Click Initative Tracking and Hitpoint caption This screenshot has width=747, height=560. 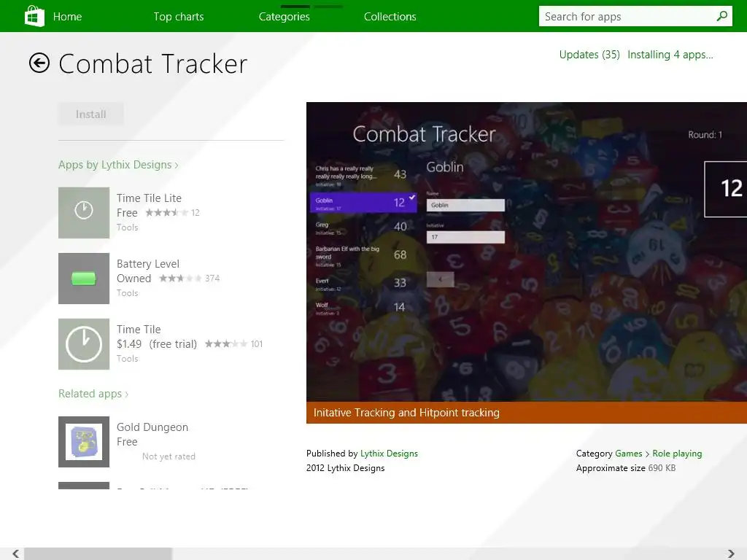(x=406, y=413)
